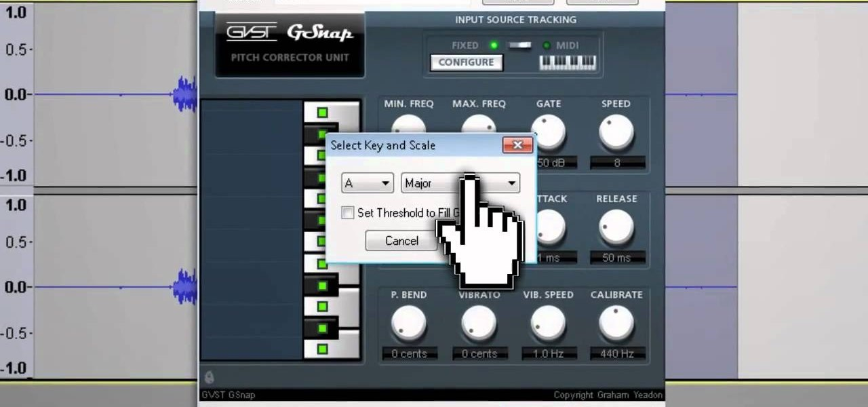The height and width of the screenshot is (407, 868).
Task: Click the padlock icon at bottom left
Action: [208, 377]
